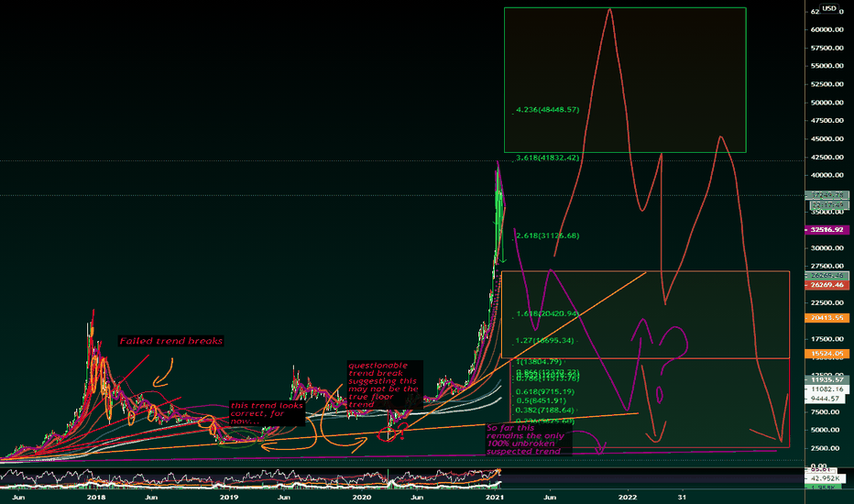Click the 22500.00 price axis label
Image resolution: width=854 pixels, height=504 pixels.
(827, 303)
